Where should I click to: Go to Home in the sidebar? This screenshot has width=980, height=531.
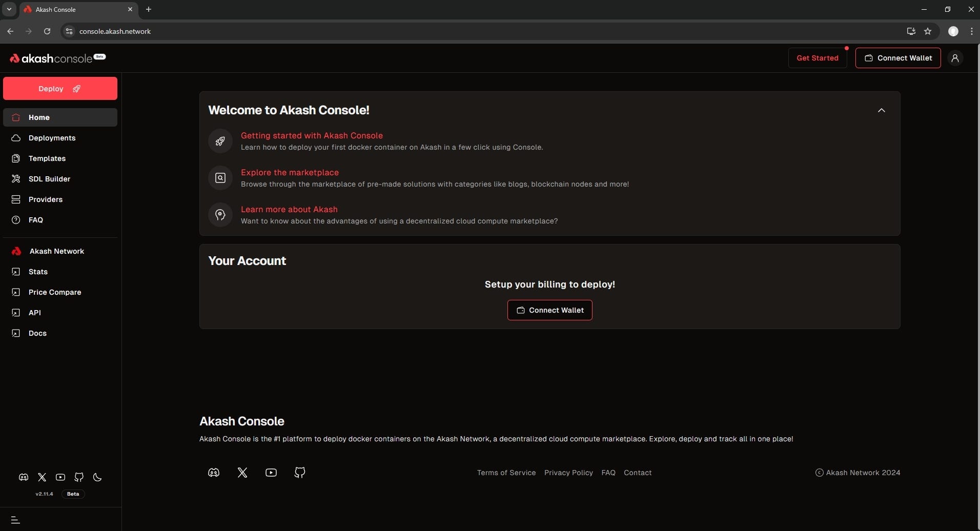click(x=60, y=117)
